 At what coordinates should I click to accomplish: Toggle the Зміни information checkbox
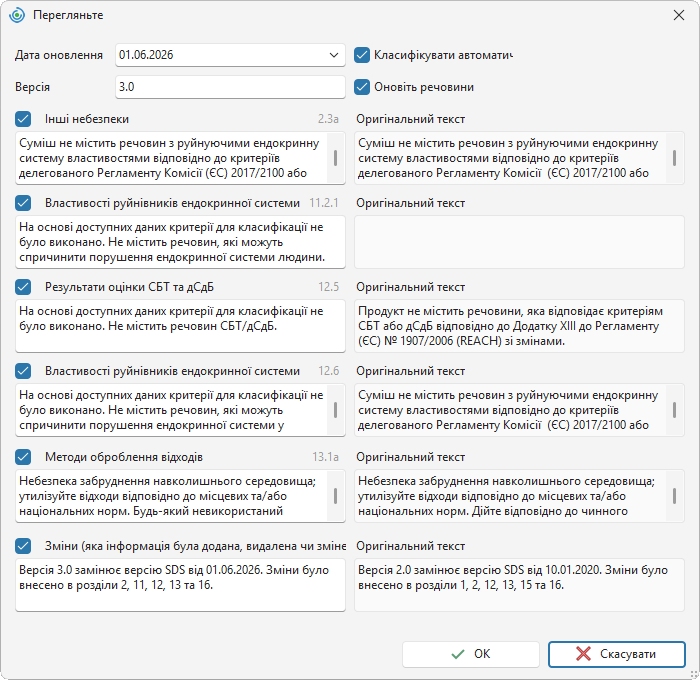pyautogui.click(x=23, y=546)
